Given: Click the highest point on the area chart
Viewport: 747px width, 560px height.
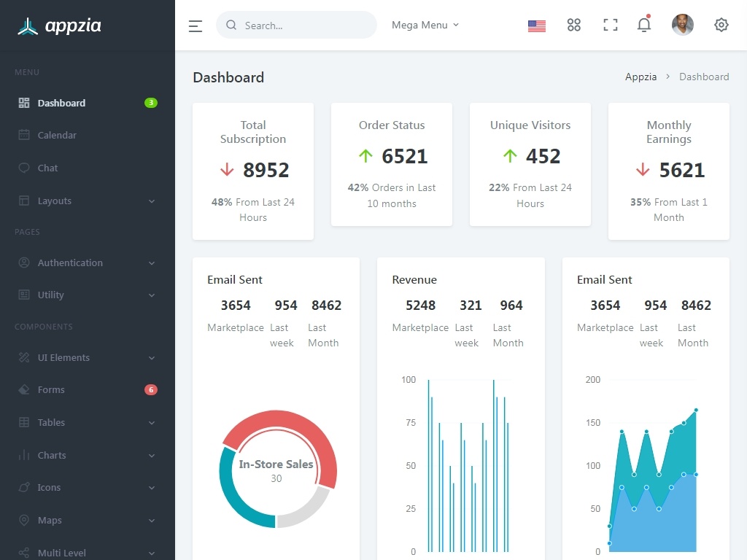Looking at the screenshot, I should [696, 410].
